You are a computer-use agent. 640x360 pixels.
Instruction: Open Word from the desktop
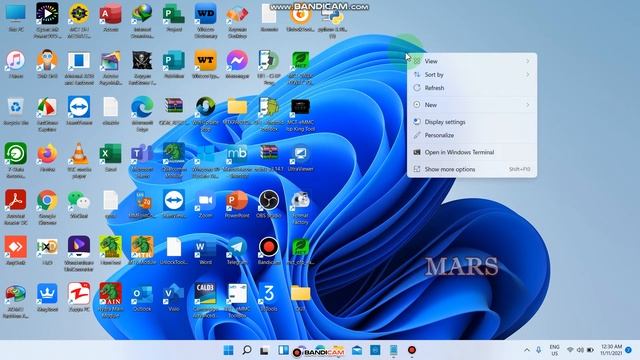tap(205, 251)
